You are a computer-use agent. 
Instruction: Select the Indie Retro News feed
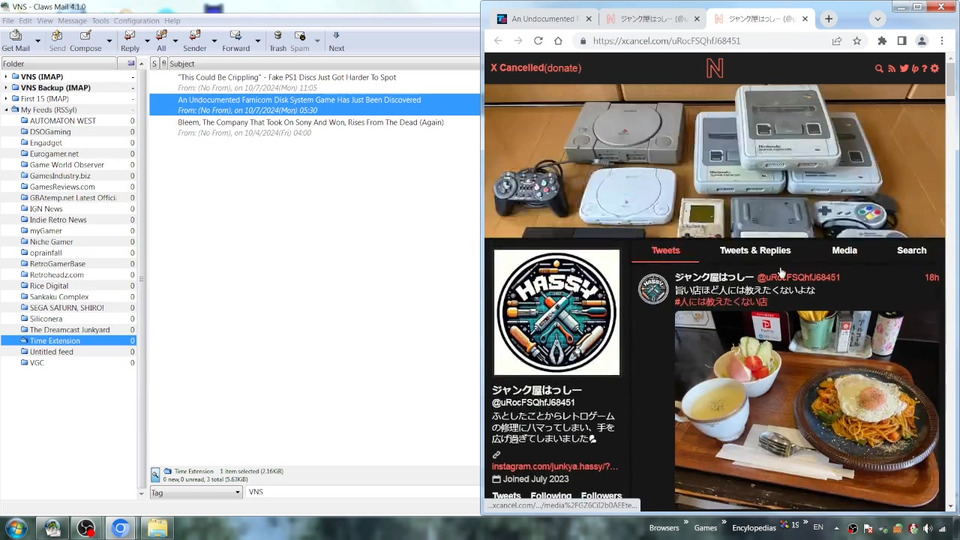tap(58, 220)
